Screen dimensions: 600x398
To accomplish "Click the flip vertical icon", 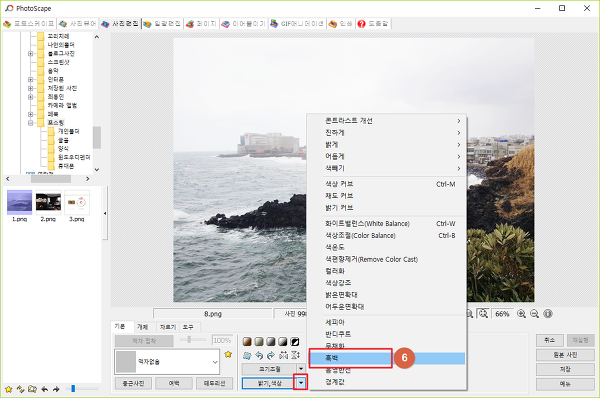I will click(295, 356).
